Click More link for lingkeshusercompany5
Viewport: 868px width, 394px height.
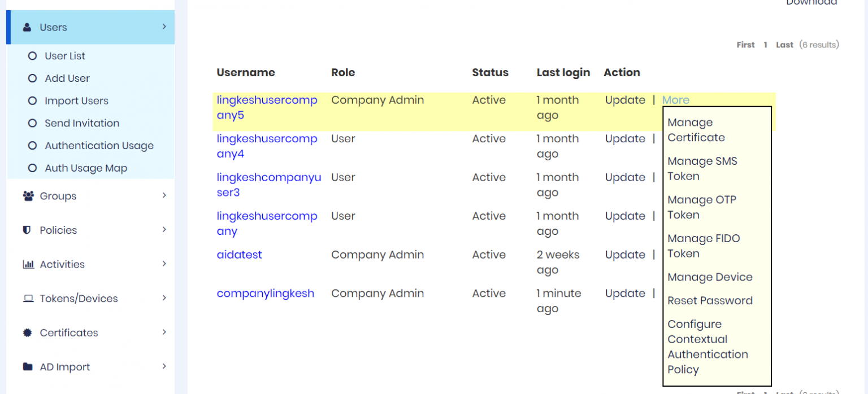click(x=675, y=100)
